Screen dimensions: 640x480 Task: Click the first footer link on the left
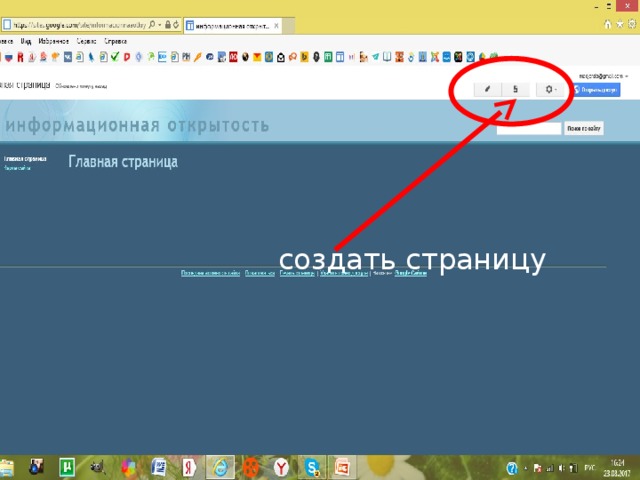pyautogui.click(x=210, y=273)
